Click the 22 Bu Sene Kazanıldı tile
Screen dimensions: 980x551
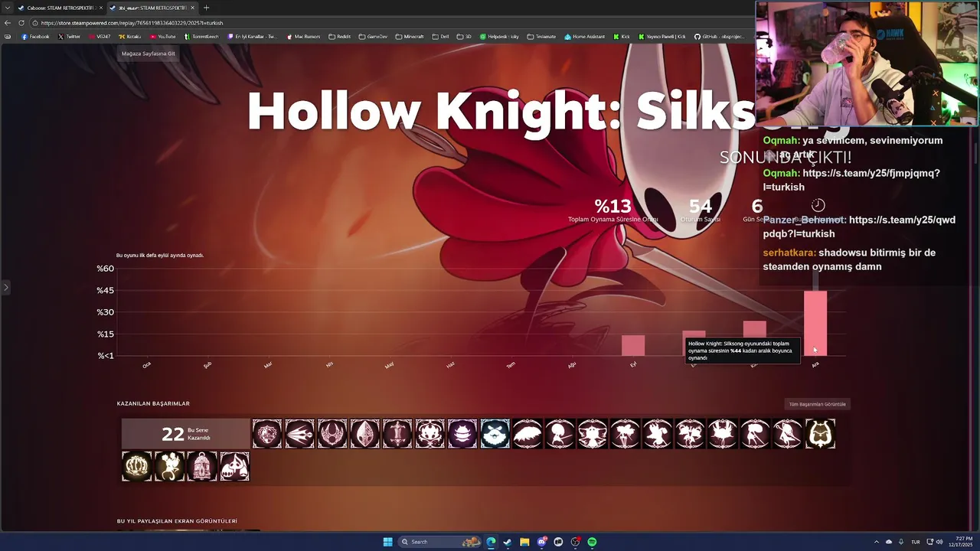click(186, 434)
